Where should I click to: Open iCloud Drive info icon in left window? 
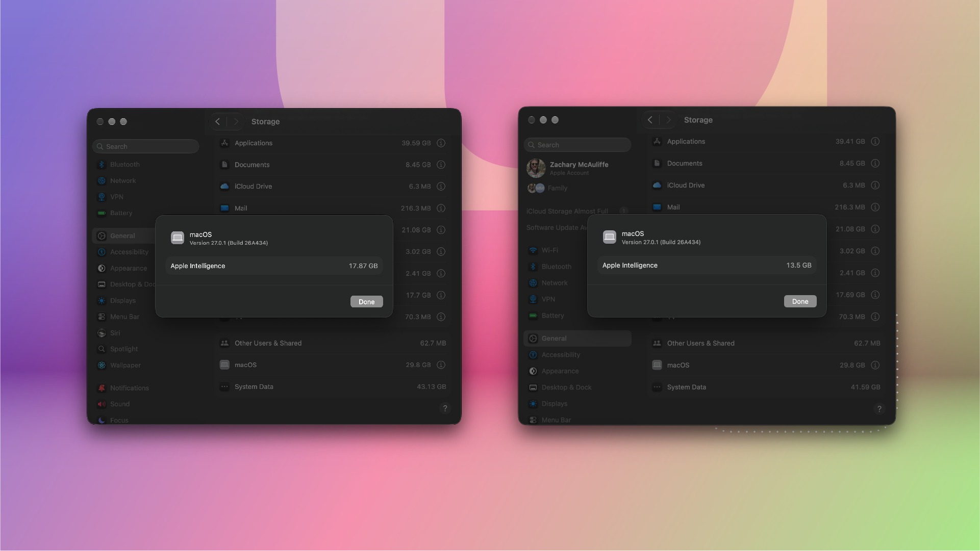tap(441, 187)
